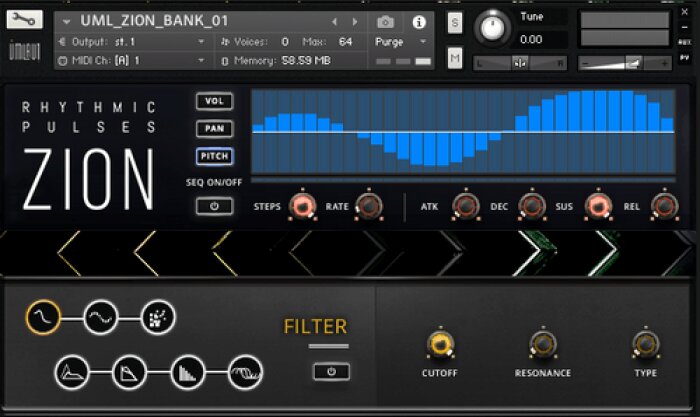Select the envelope shape effect icon

click(x=72, y=372)
